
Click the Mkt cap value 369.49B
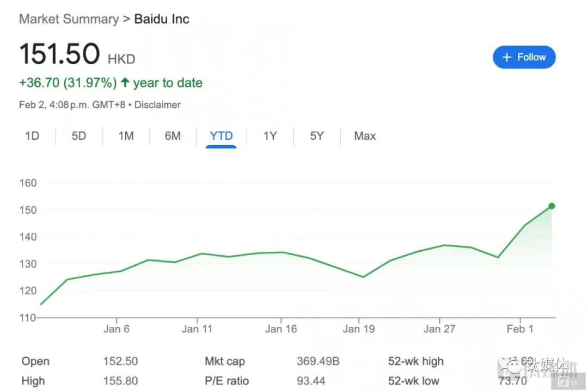click(x=317, y=361)
